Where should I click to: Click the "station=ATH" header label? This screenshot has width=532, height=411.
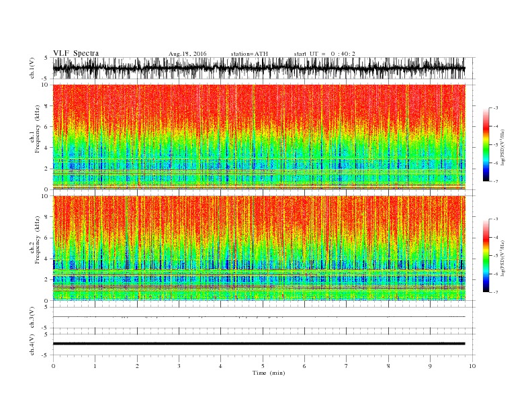(x=249, y=54)
